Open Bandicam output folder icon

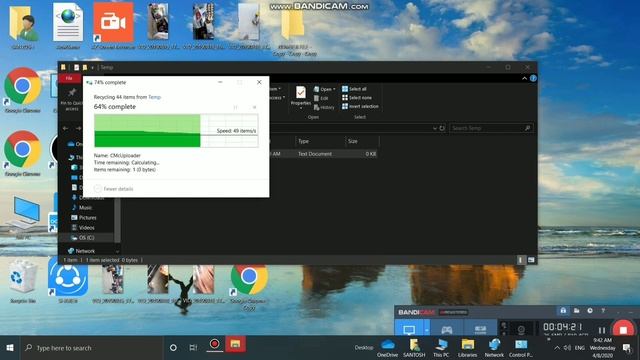point(576,311)
